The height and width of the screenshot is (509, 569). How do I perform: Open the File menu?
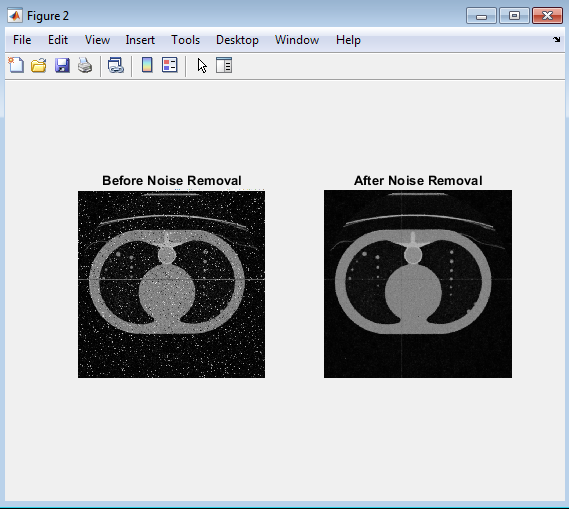point(22,40)
